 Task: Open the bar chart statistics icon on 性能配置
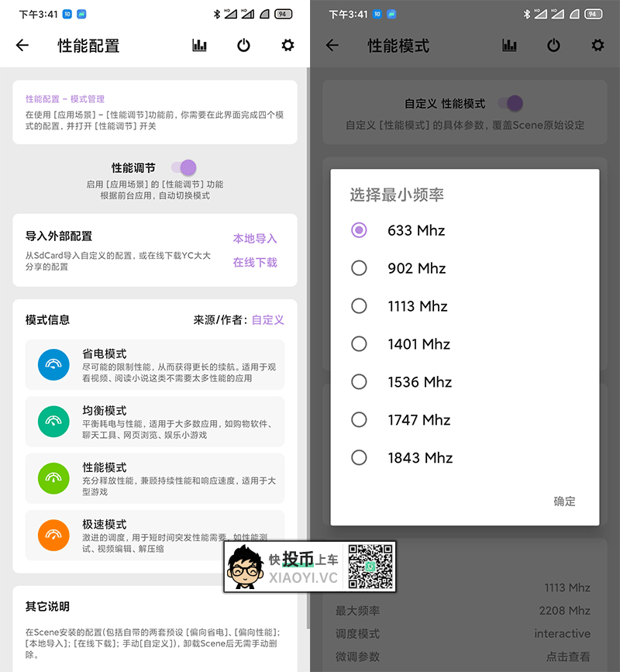coord(199,46)
